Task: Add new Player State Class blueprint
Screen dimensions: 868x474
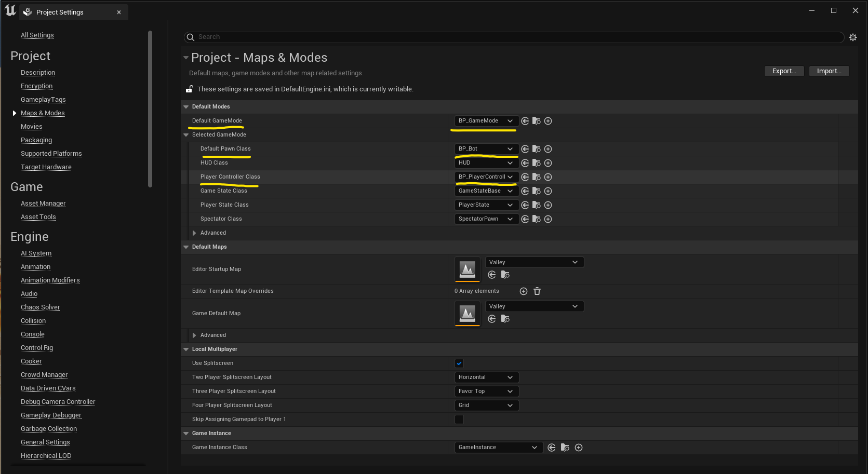Action: point(548,205)
